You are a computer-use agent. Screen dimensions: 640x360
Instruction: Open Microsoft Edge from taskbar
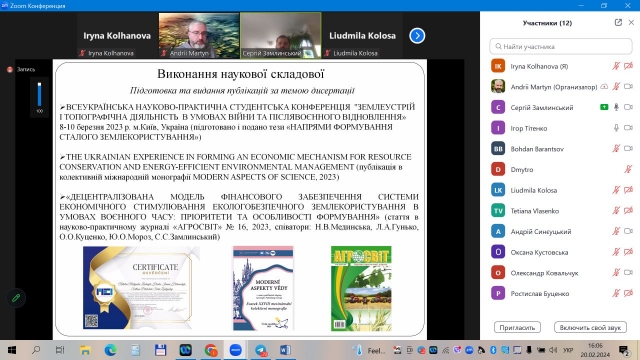[x=110, y=350]
